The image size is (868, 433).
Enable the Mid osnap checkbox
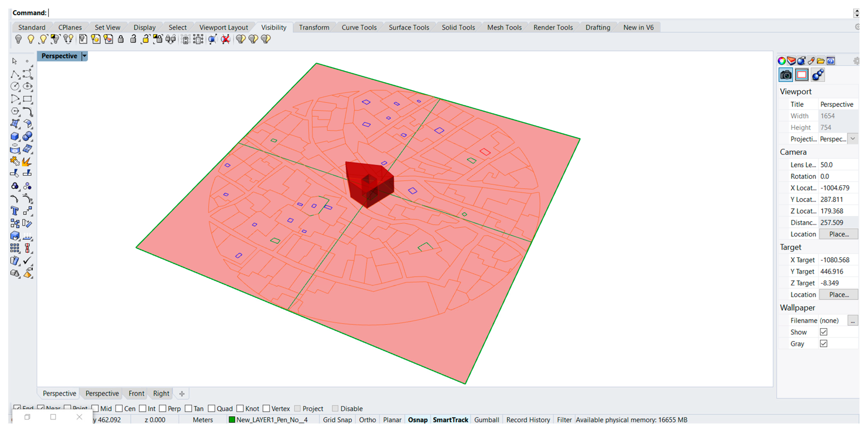point(95,408)
